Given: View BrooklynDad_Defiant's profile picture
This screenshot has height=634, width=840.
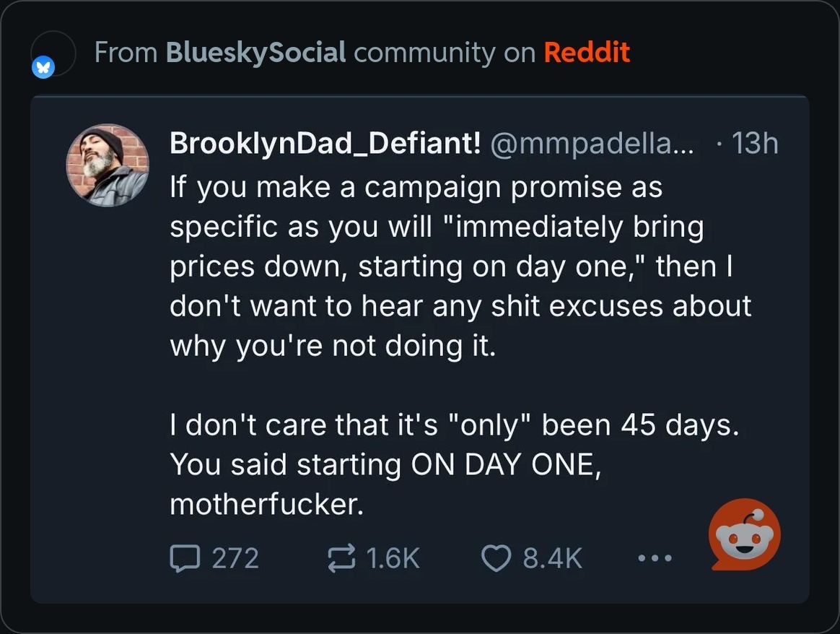Looking at the screenshot, I should (x=108, y=165).
